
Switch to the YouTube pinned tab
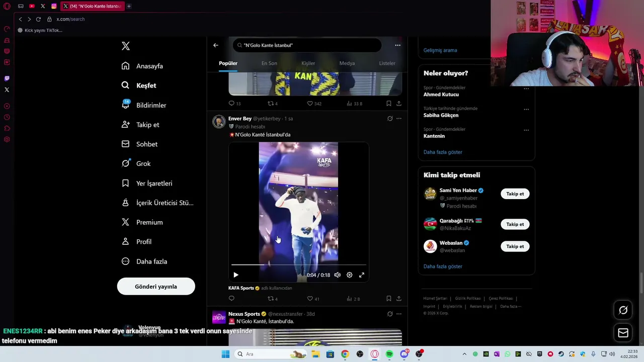pos(32,6)
